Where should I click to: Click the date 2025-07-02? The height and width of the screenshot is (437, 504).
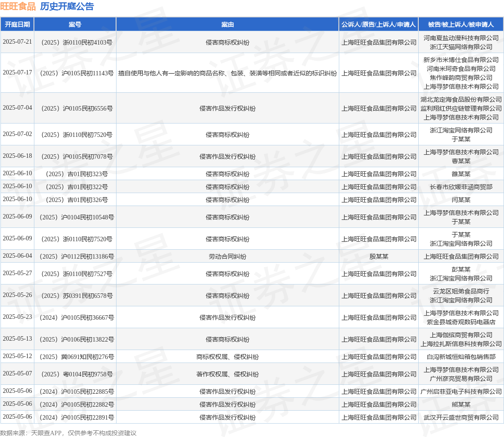(x=17, y=134)
